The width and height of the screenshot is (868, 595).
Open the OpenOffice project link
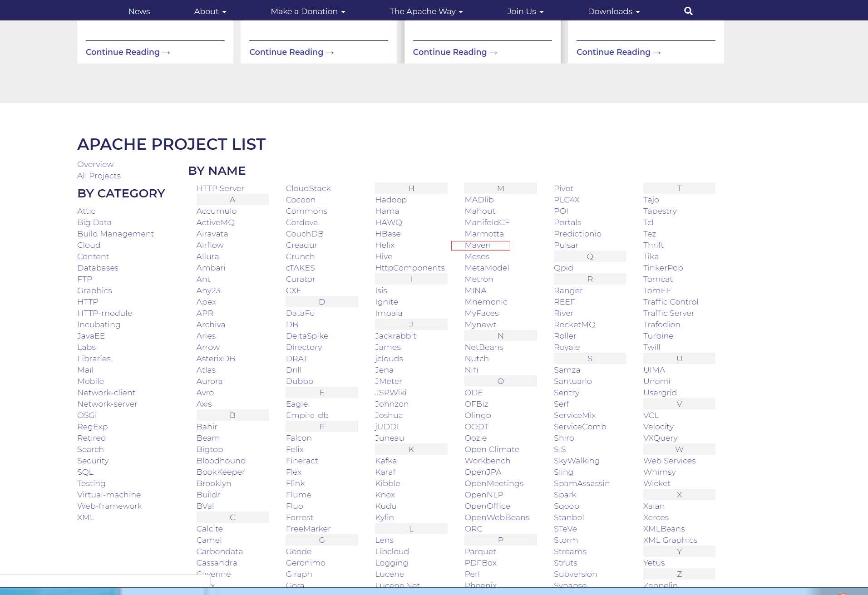(488, 506)
